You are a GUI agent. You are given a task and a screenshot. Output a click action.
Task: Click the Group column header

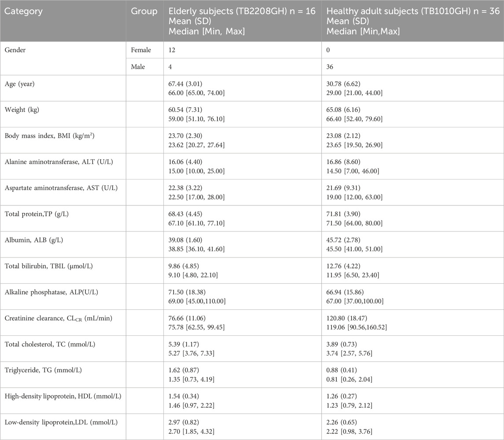point(144,11)
